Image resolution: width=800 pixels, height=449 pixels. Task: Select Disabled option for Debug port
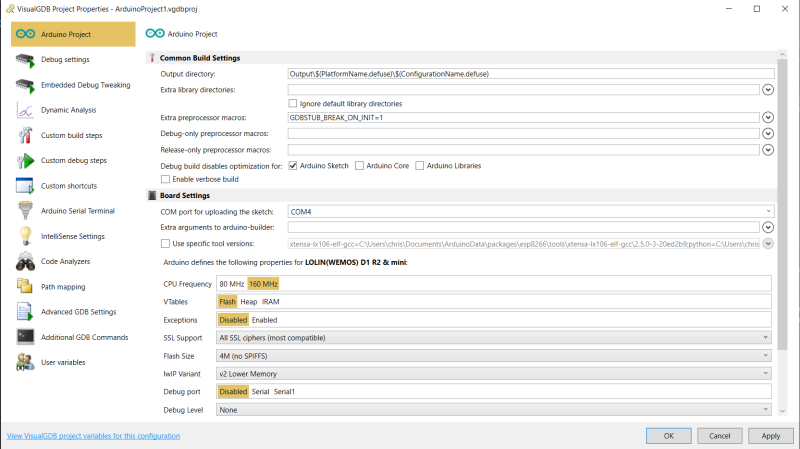pyautogui.click(x=233, y=392)
